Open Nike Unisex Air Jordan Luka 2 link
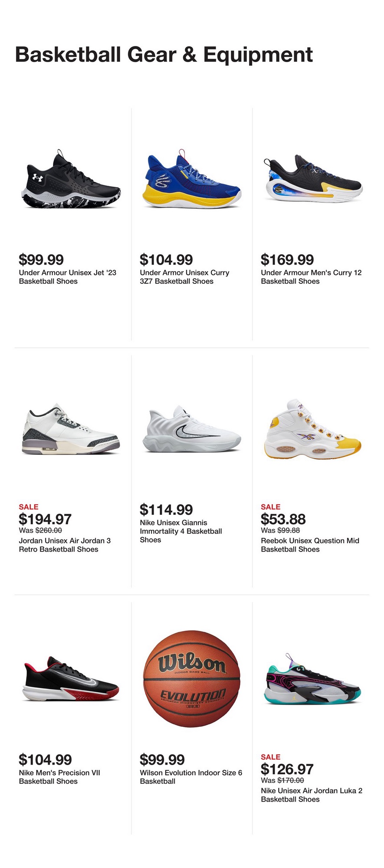The width and height of the screenshot is (384, 868). pyautogui.click(x=312, y=795)
